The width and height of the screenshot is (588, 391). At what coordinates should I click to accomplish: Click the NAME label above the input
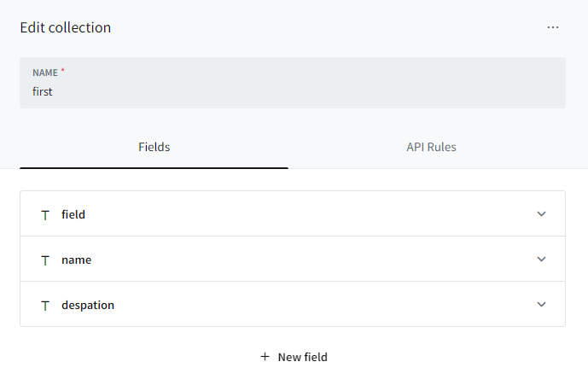[45, 73]
